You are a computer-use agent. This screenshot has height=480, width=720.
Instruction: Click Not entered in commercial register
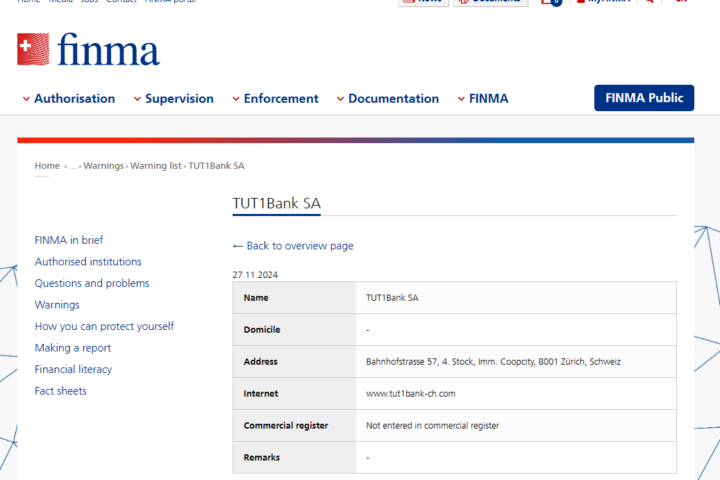coord(432,425)
